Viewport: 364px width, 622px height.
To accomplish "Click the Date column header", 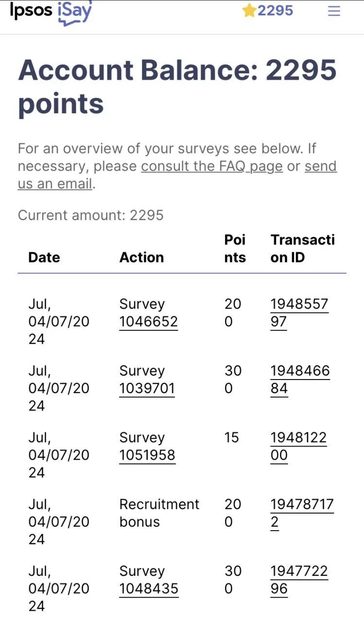I will click(44, 258).
